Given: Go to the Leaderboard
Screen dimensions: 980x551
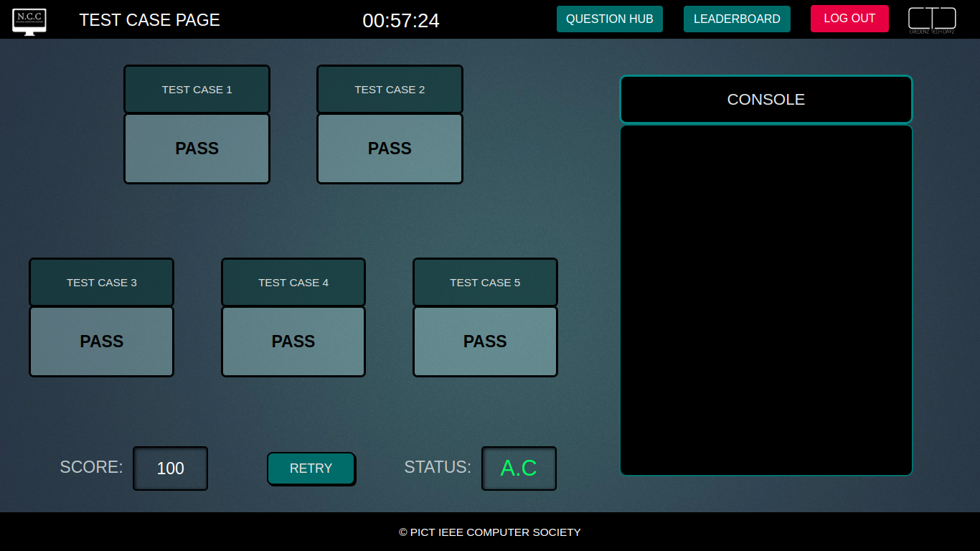Looking at the screenshot, I should click(x=737, y=19).
